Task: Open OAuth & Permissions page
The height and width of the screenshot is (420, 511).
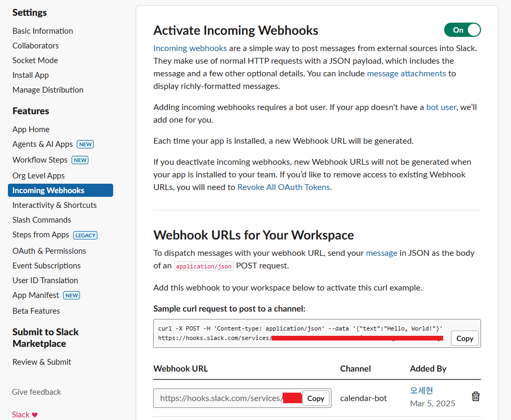Action: coord(49,251)
